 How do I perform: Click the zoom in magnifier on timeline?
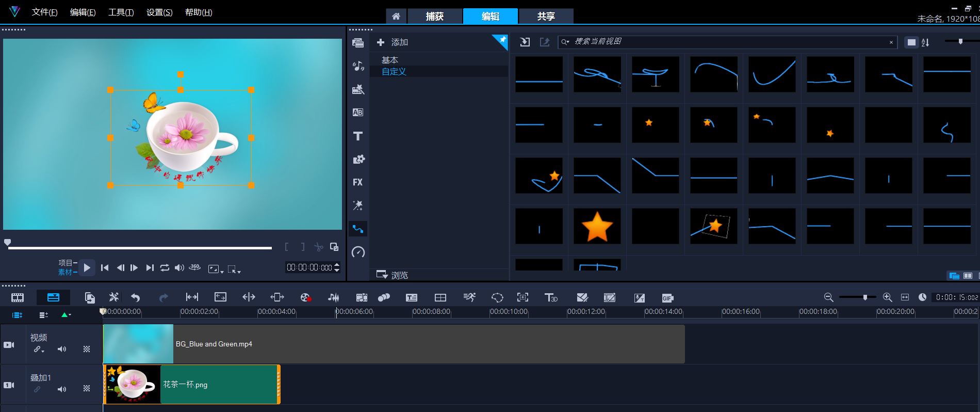[x=887, y=297]
